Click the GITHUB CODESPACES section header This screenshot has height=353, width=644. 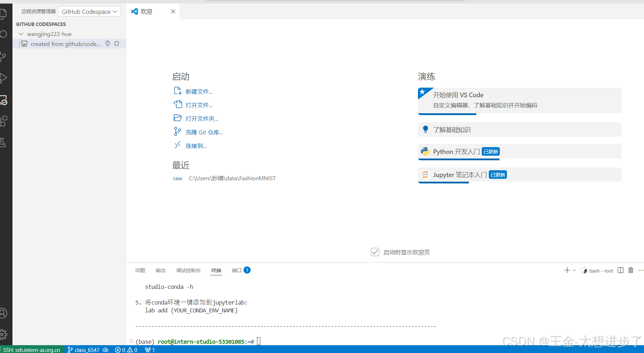coord(41,24)
